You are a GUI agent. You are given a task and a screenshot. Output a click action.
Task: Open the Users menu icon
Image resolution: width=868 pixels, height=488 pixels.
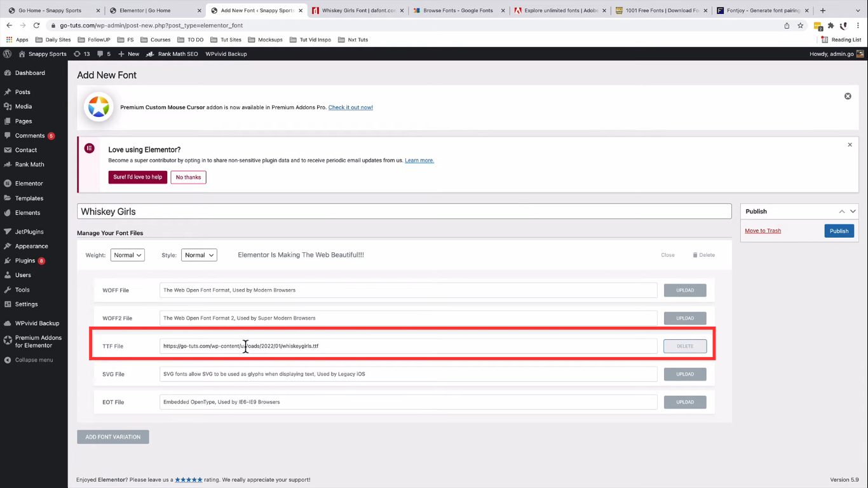coord(8,276)
